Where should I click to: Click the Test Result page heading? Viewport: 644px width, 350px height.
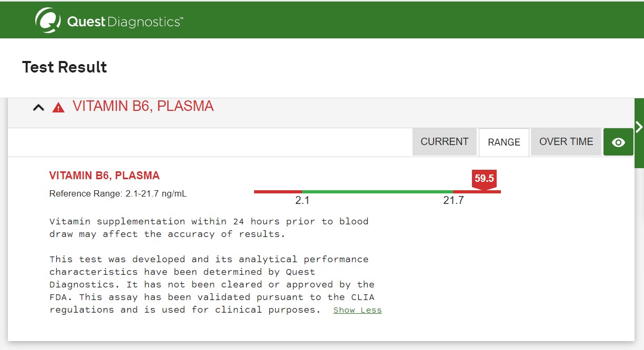[x=65, y=67]
